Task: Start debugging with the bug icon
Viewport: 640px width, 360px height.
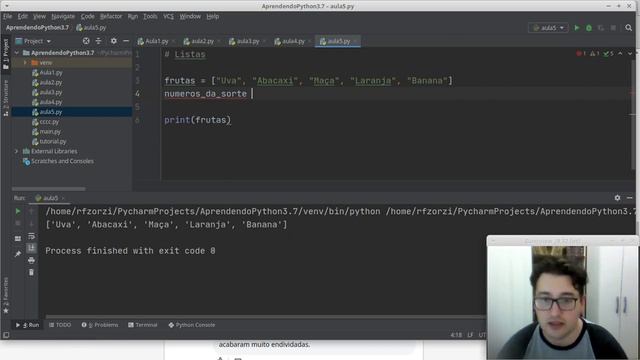Action: pyautogui.click(x=589, y=28)
